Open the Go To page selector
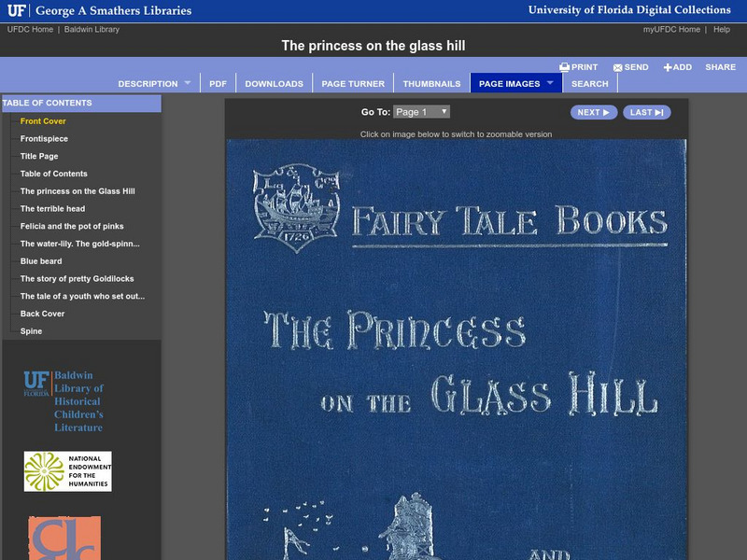747x560 pixels. click(421, 112)
